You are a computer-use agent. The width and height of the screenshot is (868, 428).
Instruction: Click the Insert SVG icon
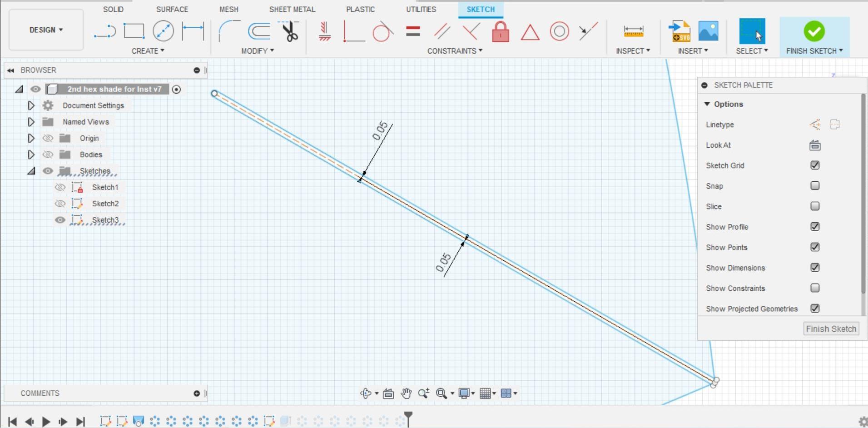click(679, 31)
